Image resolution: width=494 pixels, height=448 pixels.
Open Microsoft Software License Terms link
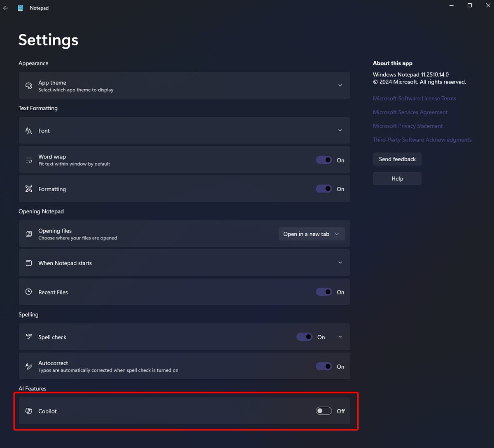(415, 98)
